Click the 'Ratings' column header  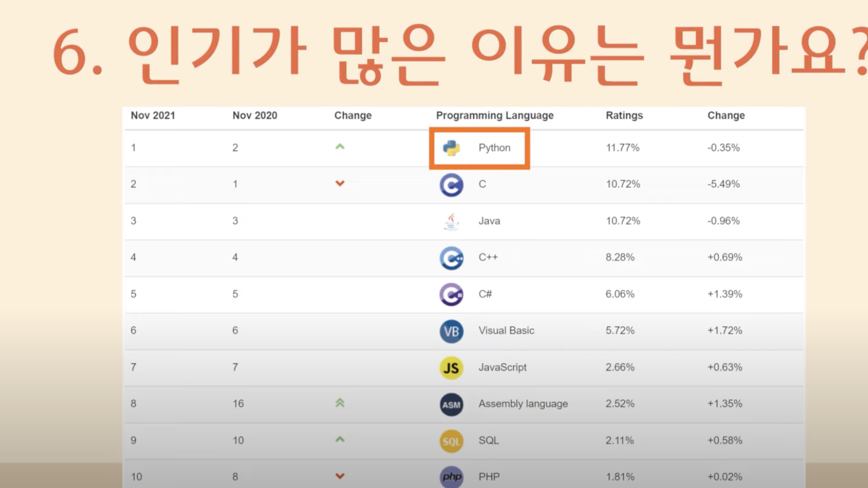pyautogui.click(x=624, y=115)
